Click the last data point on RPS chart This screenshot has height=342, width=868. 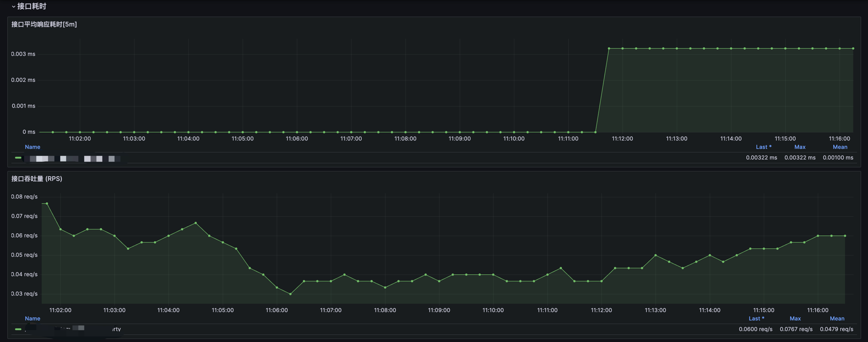coord(845,236)
